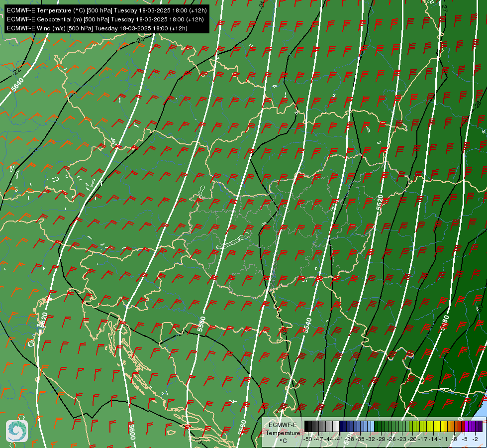Click the -47 tick label in the legend
The height and width of the screenshot is (448, 487).
tap(318, 439)
